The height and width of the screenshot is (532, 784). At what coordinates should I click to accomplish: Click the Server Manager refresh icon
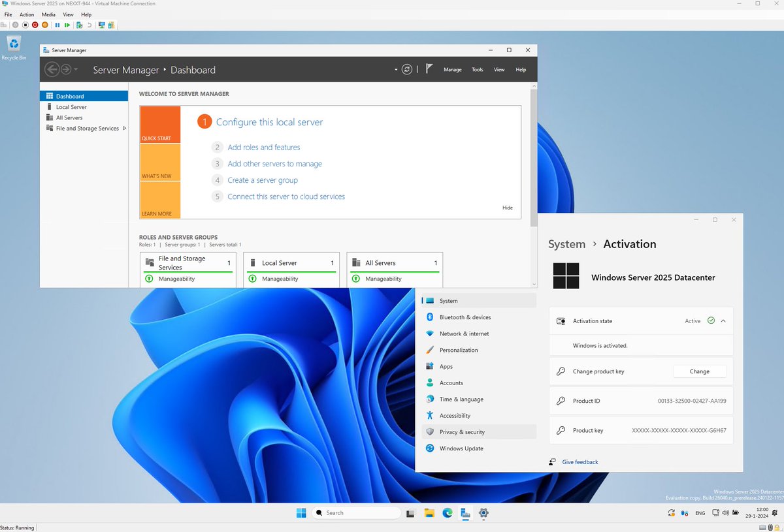click(x=406, y=69)
